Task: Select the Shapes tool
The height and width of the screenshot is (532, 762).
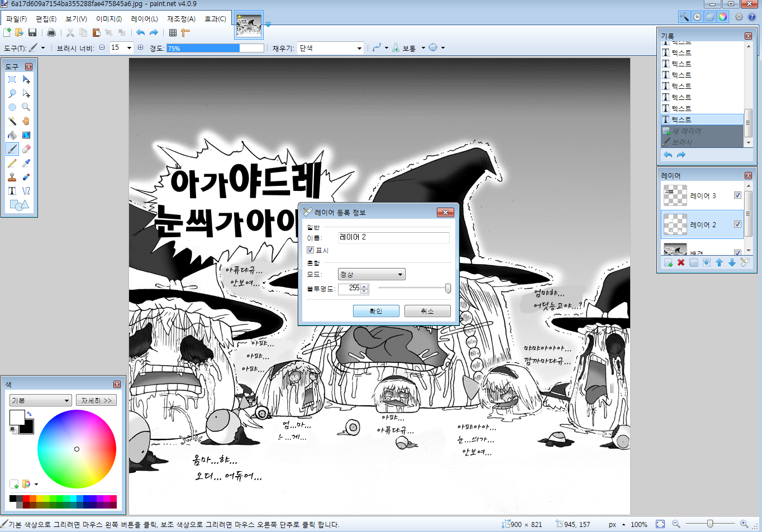Action: [19, 205]
